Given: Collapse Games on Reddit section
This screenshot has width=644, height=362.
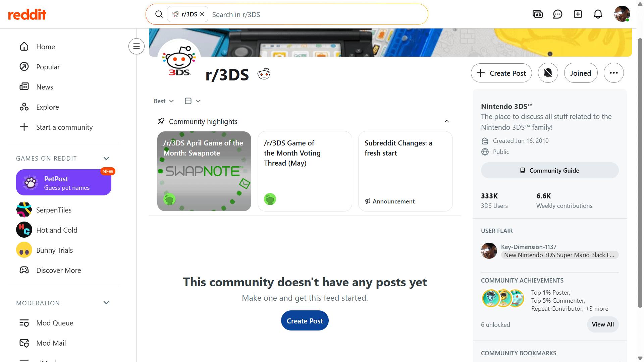Looking at the screenshot, I should [106, 159].
